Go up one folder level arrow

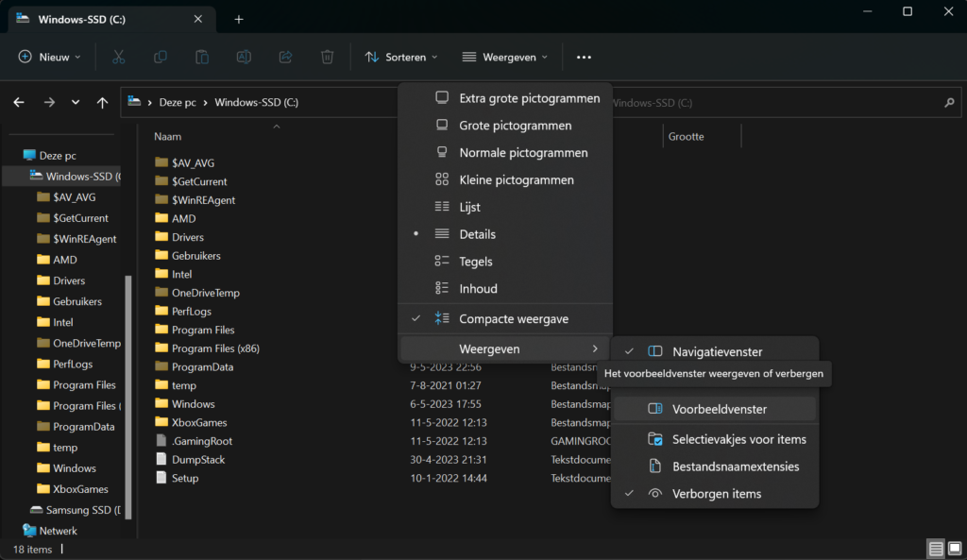pos(102,102)
